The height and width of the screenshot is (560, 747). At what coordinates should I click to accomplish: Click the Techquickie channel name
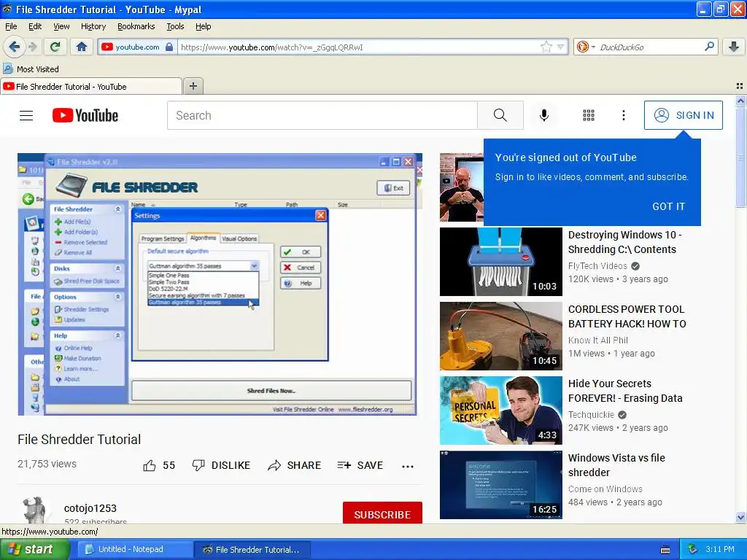point(591,414)
